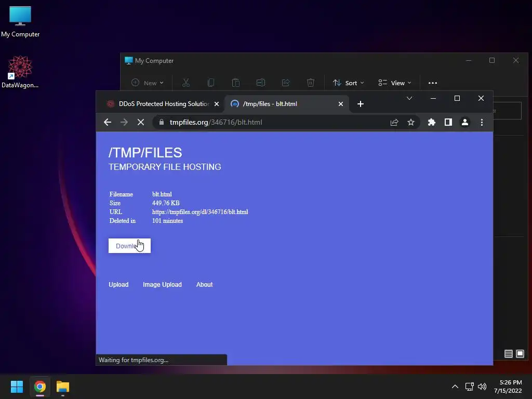Open the DataWagon desktop shortcut
Image resolution: width=532 pixels, height=399 pixels.
[20, 72]
